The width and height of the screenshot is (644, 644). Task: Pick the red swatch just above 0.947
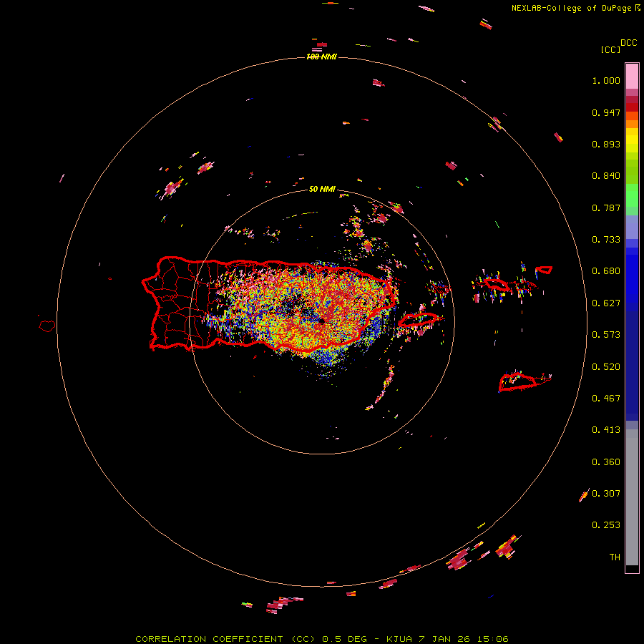[x=632, y=107]
